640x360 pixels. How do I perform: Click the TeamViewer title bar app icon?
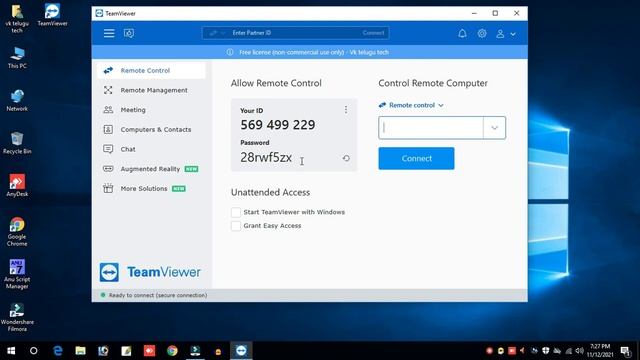tap(99, 13)
